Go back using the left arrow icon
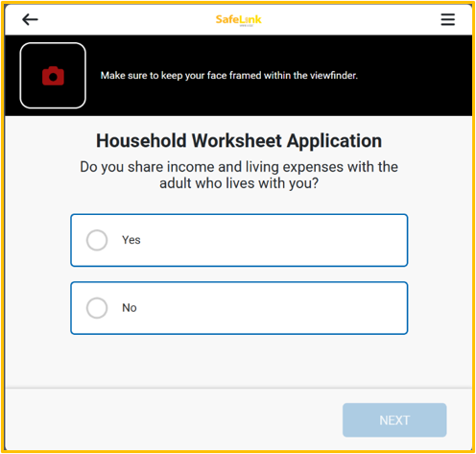The height and width of the screenshot is (454, 476). click(30, 19)
